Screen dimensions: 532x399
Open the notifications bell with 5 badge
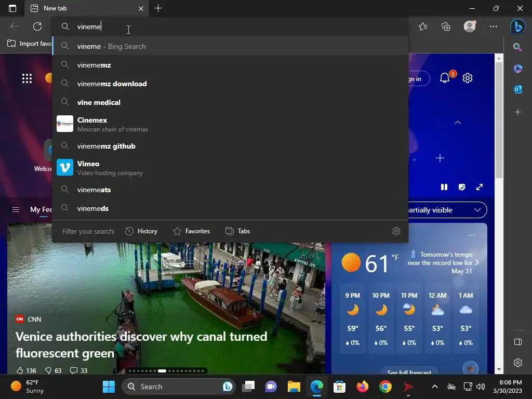[445, 78]
